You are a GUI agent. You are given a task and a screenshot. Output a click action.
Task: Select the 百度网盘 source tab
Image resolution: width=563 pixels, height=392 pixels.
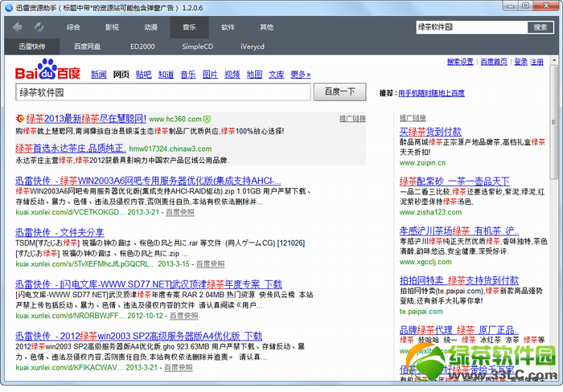87,47
